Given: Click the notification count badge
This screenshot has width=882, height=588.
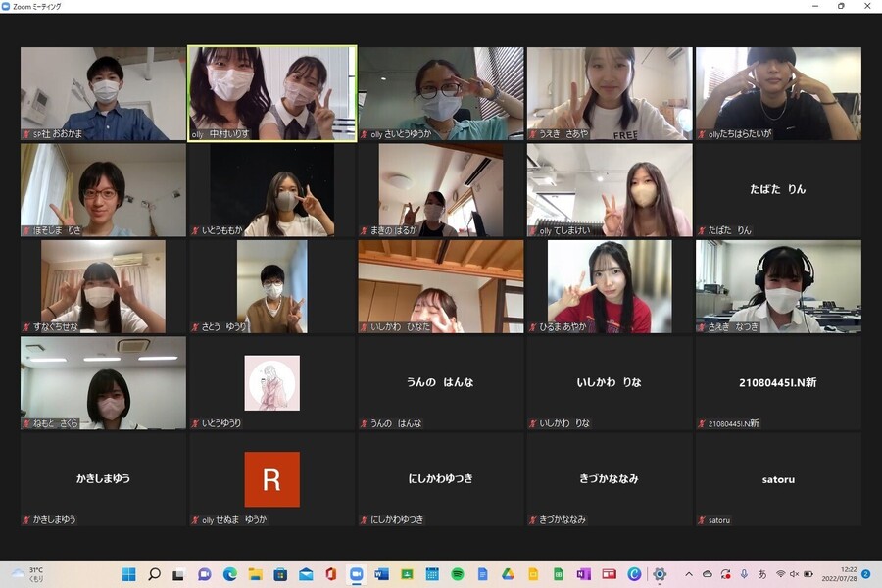Looking at the screenshot, I should pyautogui.click(x=865, y=574).
